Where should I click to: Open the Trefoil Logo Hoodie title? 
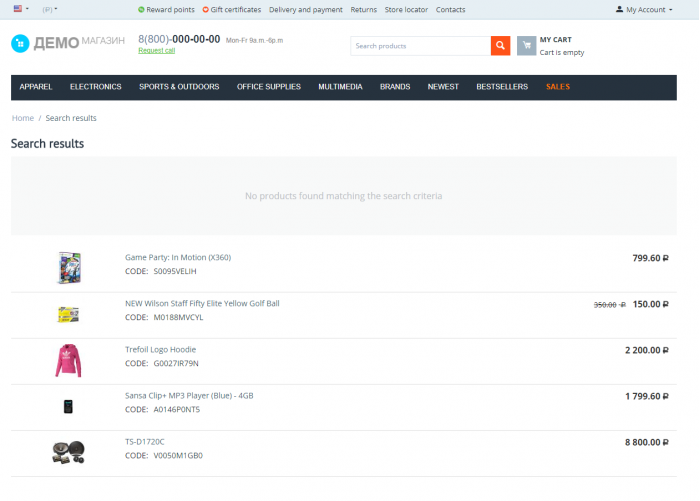(x=160, y=349)
